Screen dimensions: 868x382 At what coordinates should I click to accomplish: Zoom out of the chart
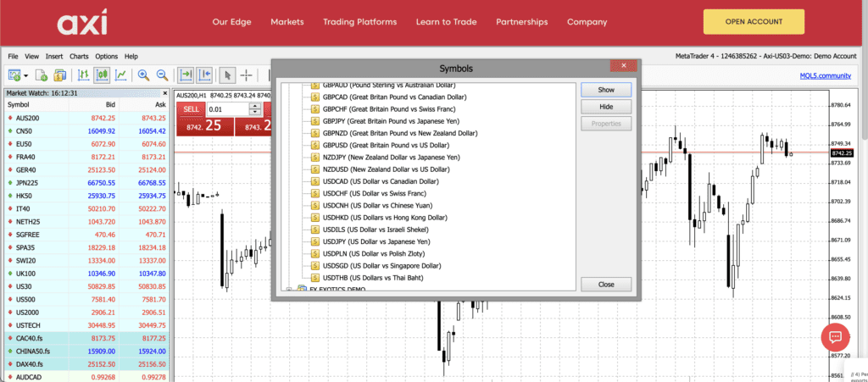[x=162, y=75]
